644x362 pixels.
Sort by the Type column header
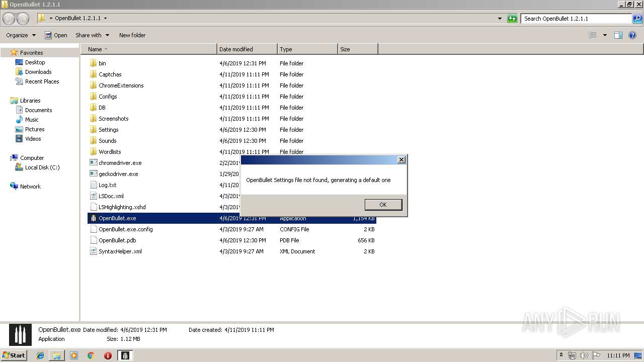(307, 49)
